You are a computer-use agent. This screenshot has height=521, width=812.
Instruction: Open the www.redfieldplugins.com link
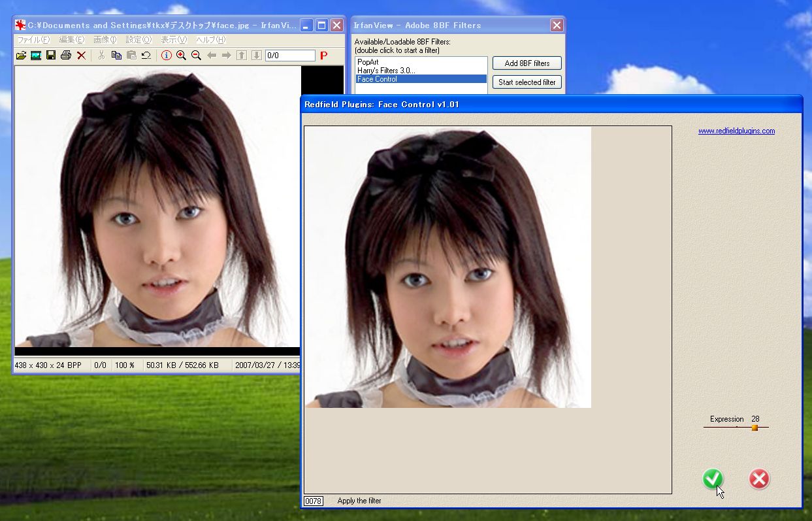pos(736,131)
